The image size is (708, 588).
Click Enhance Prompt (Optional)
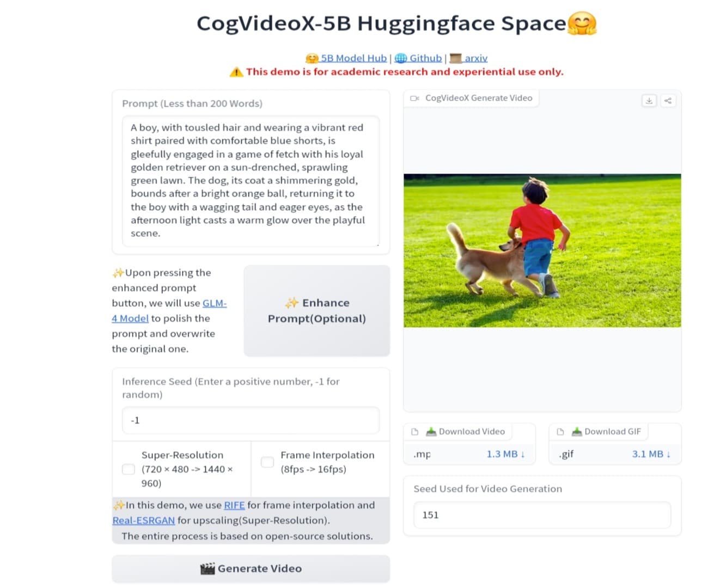(x=316, y=310)
